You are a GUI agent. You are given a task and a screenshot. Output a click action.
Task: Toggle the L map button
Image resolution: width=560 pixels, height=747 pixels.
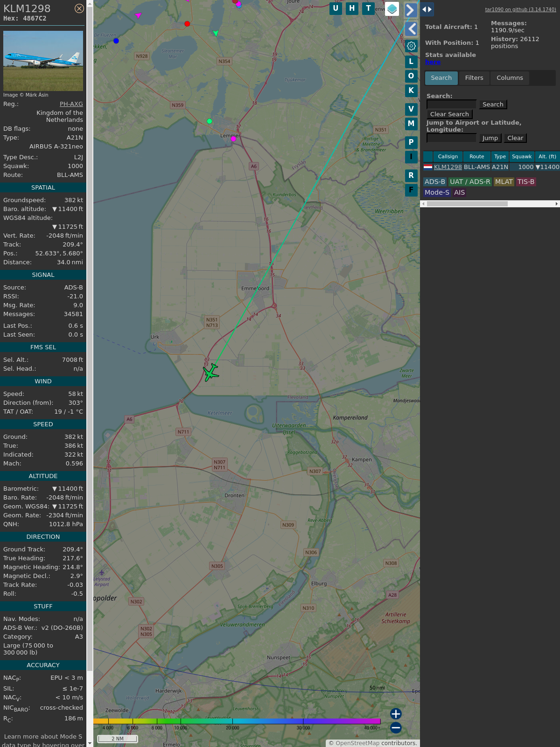pos(411,62)
